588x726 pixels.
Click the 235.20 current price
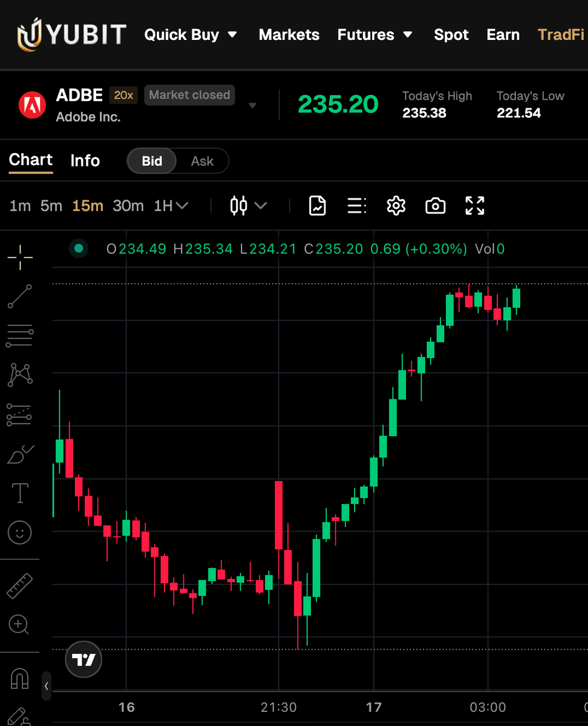(x=338, y=104)
